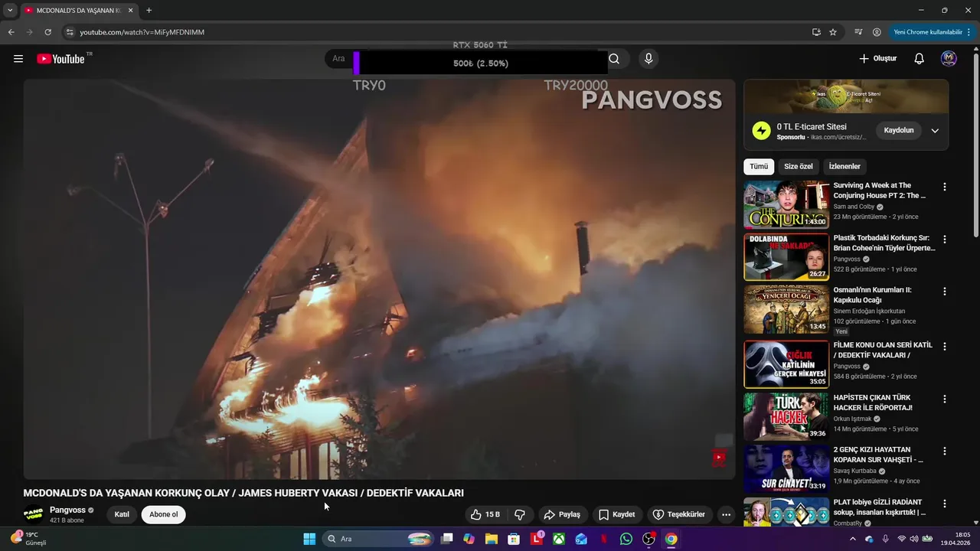
Task: Click the Oluştur create button
Action: pos(877,59)
